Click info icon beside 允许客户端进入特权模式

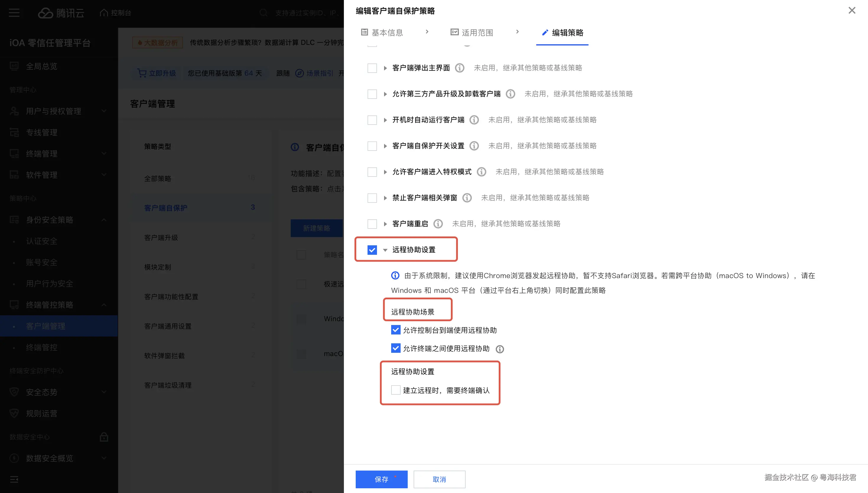(x=482, y=172)
